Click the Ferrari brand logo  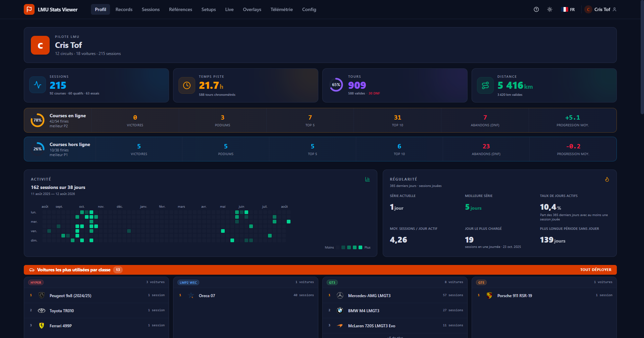pyautogui.click(x=42, y=326)
